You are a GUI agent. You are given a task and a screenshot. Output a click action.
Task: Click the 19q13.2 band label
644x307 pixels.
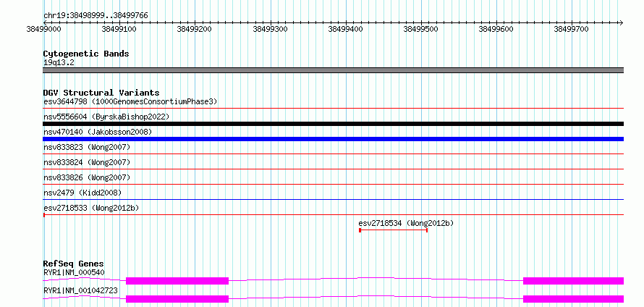59,63
